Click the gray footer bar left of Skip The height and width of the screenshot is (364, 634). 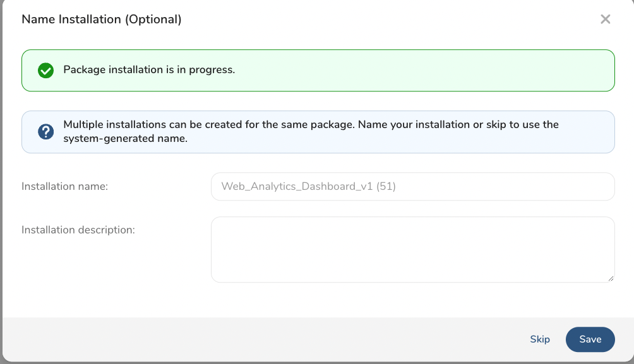253,339
